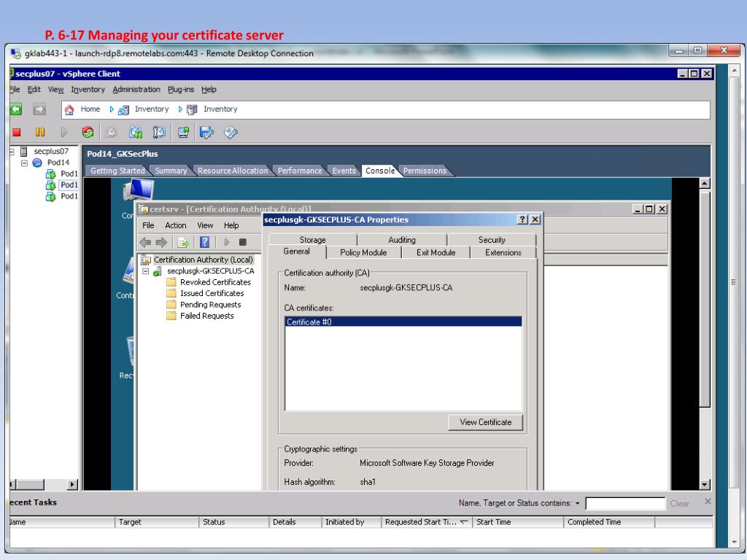Select Certification Authority (Local) root node

[203, 260]
